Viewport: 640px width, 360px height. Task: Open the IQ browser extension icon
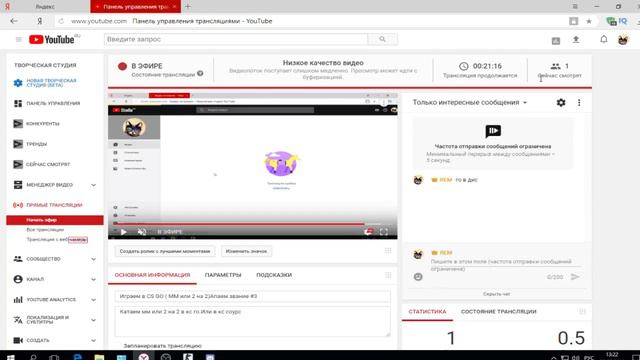pyautogui.click(x=622, y=21)
